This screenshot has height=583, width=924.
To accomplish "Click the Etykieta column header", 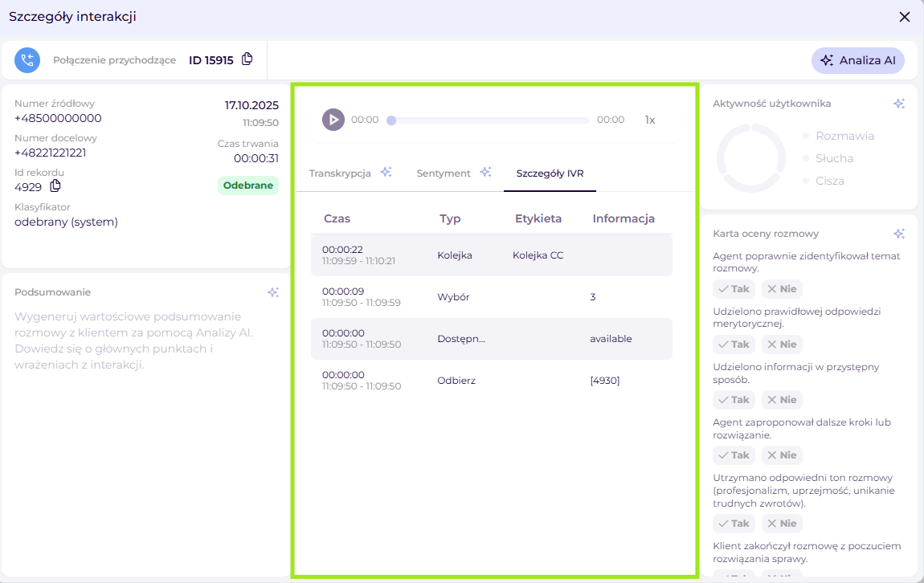I will pos(538,218).
